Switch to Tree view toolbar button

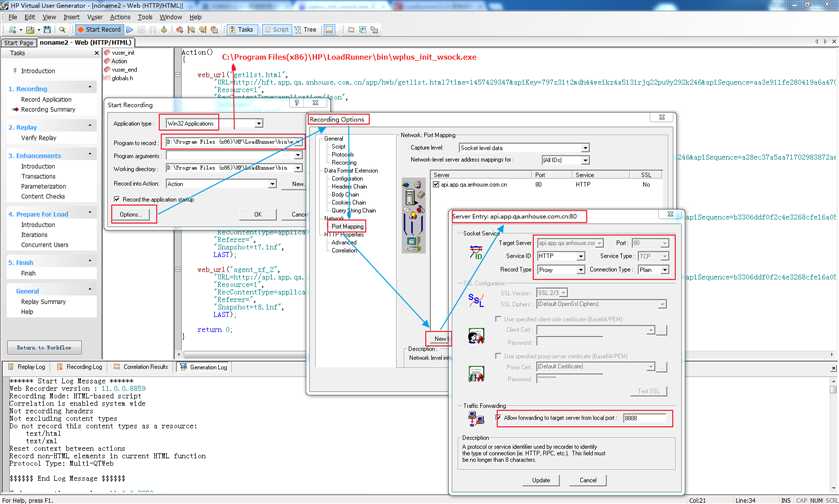click(306, 29)
